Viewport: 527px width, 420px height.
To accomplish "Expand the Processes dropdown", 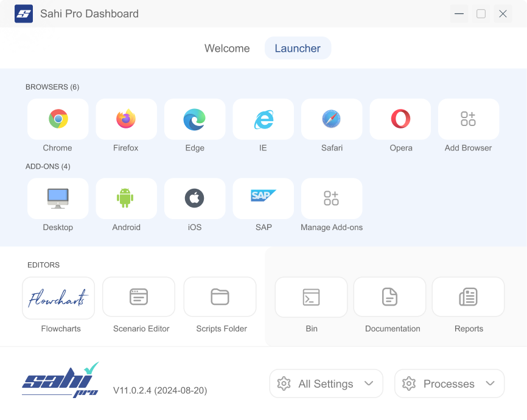I will (x=449, y=383).
